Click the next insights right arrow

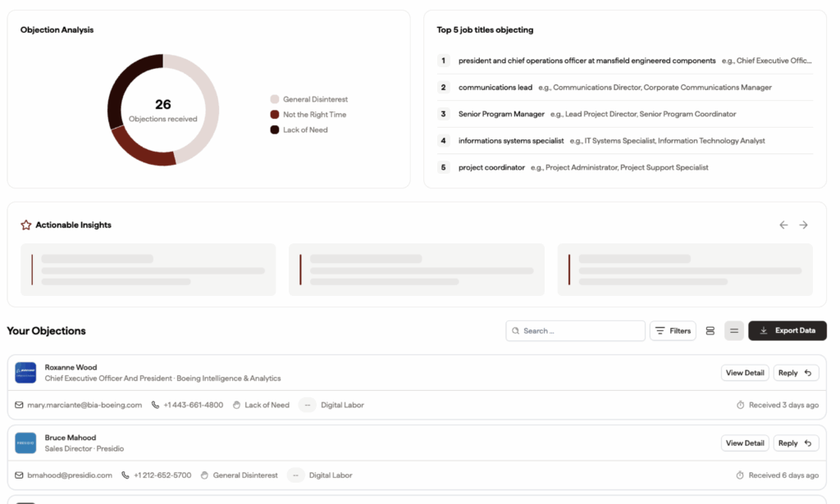pyautogui.click(x=803, y=225)
